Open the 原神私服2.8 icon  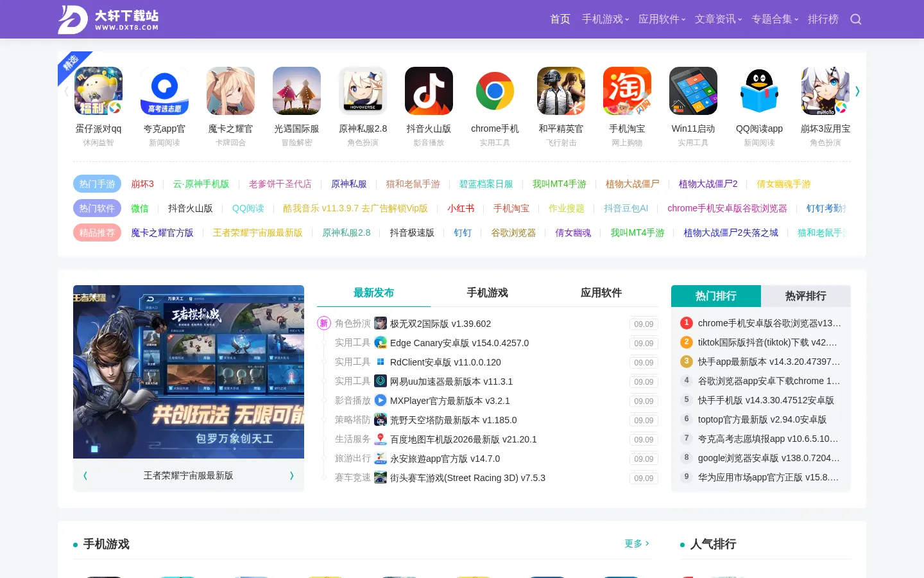(363, 91)
